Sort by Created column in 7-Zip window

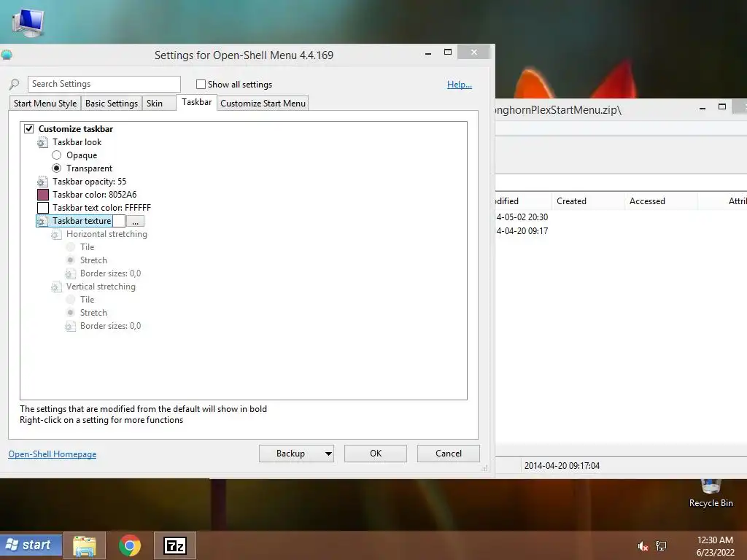point(587,201)
